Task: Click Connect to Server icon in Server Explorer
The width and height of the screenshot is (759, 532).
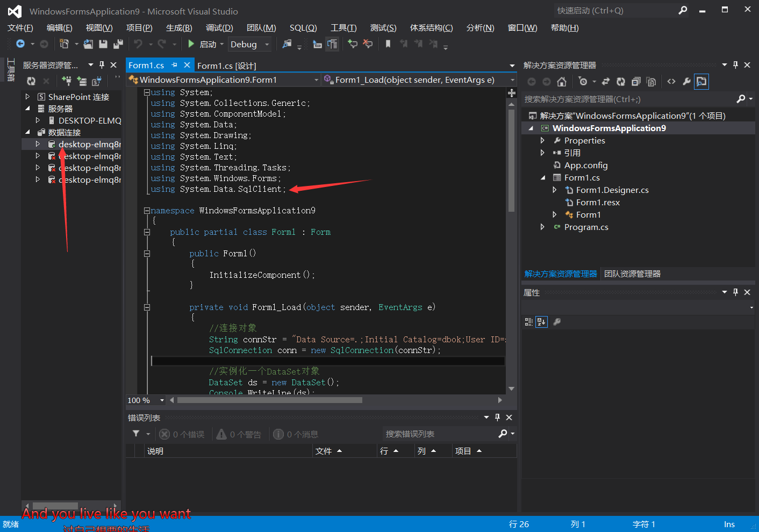Action: tap(82, 81)
